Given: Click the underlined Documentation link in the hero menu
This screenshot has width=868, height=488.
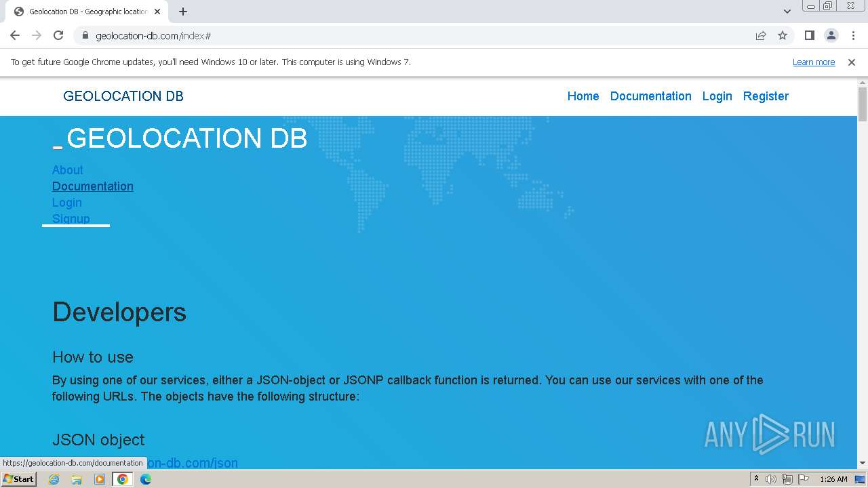Looking at the screenshot, I should tap(93, 186).
